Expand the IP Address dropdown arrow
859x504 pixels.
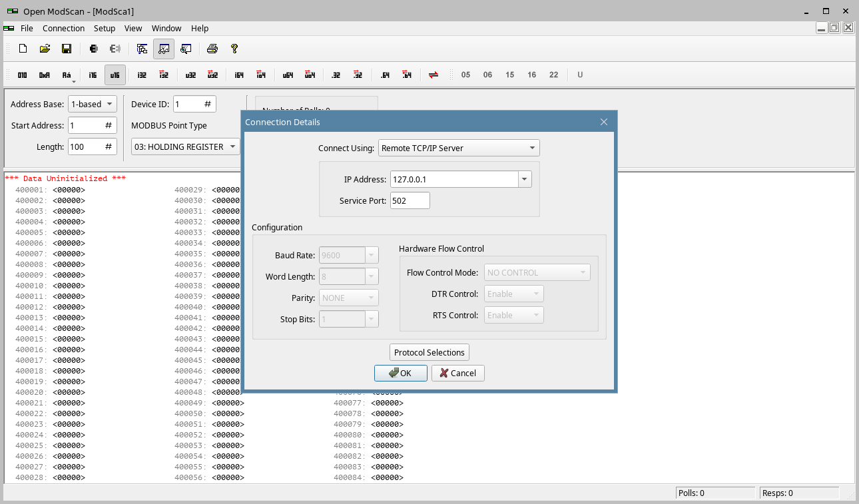point(525,180)
